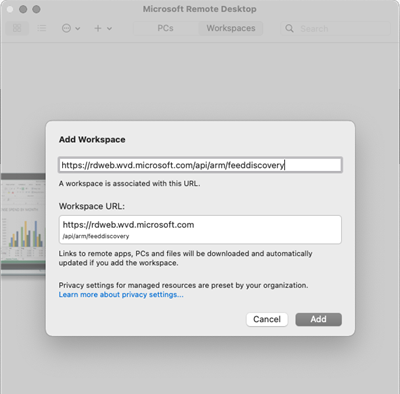Select the Workspaces tab
Image resolution: width=400 pixels, height=394 pixels.
coord(231,28)
